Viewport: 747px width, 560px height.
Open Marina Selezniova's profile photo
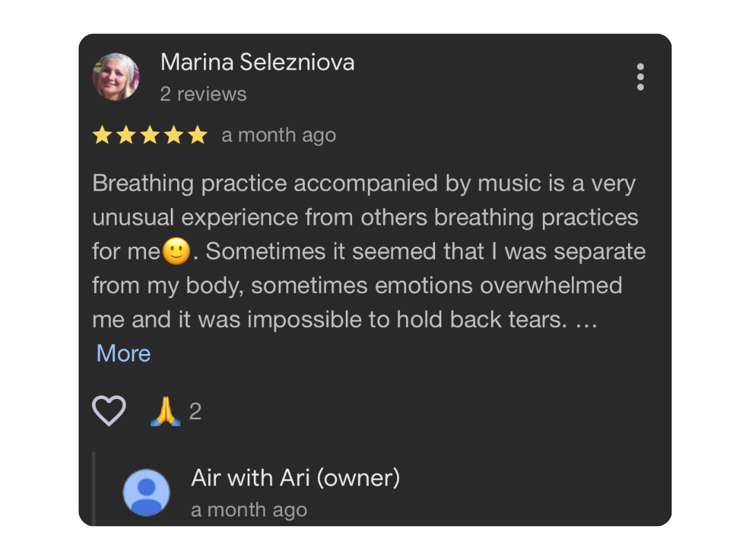point(116,77)
